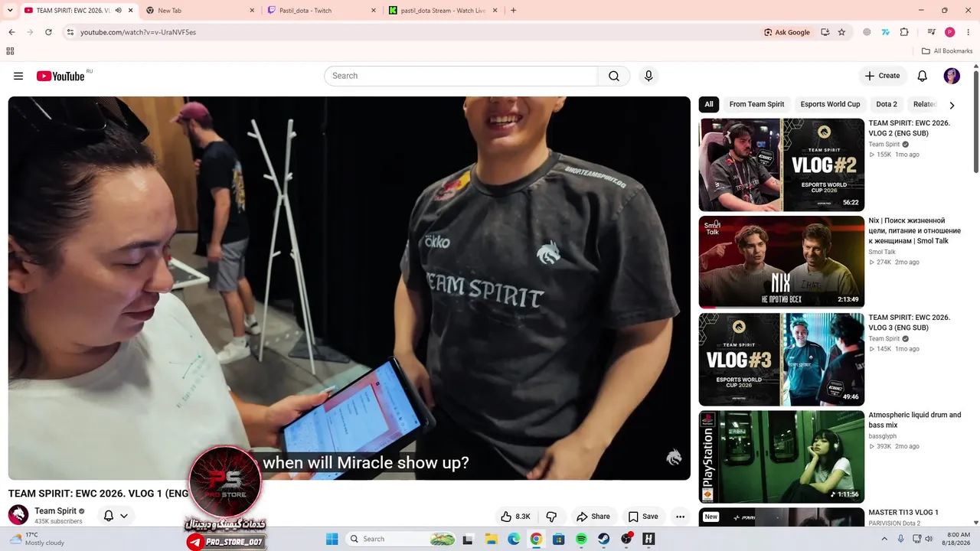980x551 pixels.
Task: Open the All Bookmarks folder
Action: pos(947,51)
